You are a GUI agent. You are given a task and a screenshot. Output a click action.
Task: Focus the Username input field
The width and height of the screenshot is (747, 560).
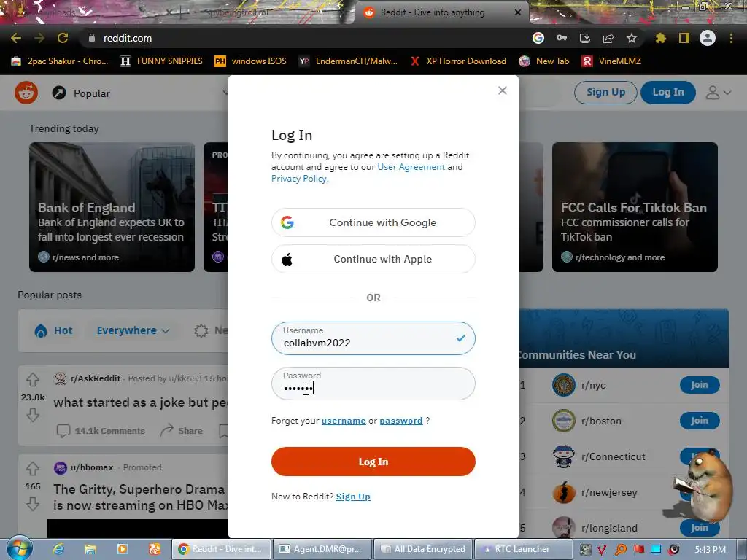click(373, 338)
